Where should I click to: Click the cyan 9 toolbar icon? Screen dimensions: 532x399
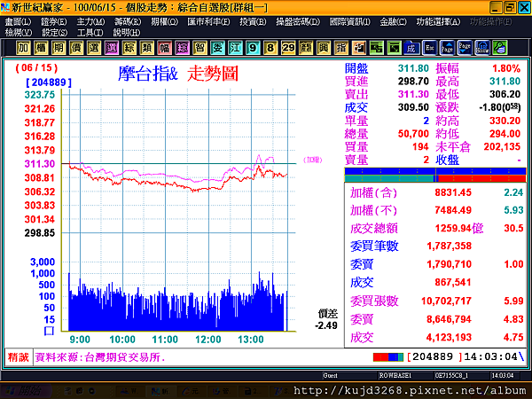click(x=253, y=48)
